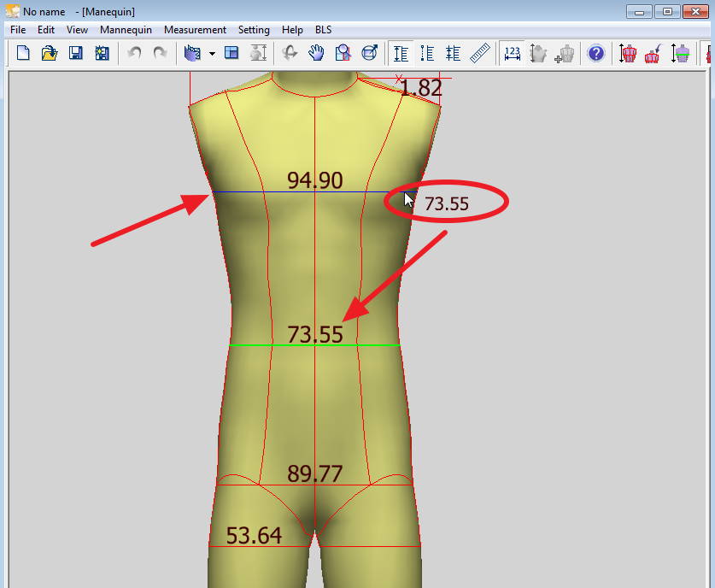Image resolution: width=715 pixels, height=588 pixels.
Task: Click the third crossed vertical lines icon
Action: [454, 53]
